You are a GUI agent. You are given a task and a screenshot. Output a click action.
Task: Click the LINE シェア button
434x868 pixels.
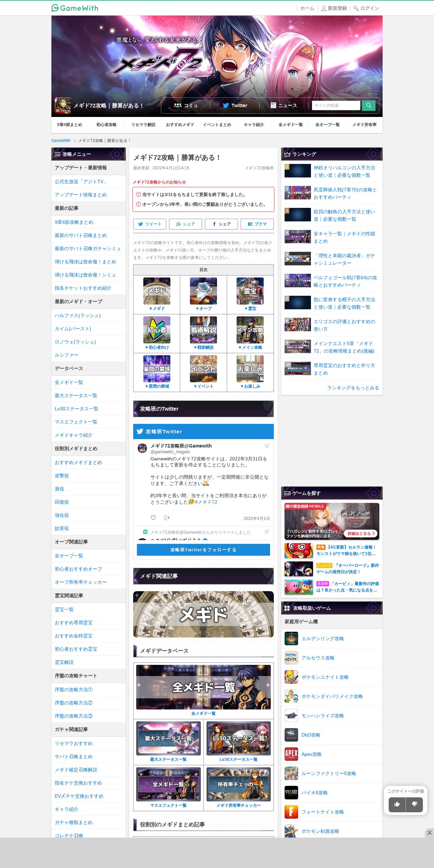pos(186,224)
